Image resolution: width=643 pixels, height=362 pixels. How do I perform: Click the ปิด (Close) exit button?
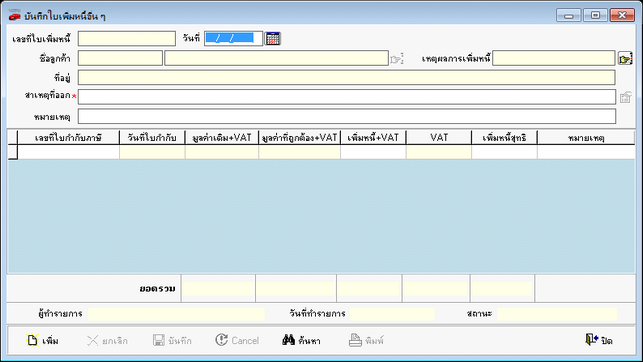(x=599, y=340)
